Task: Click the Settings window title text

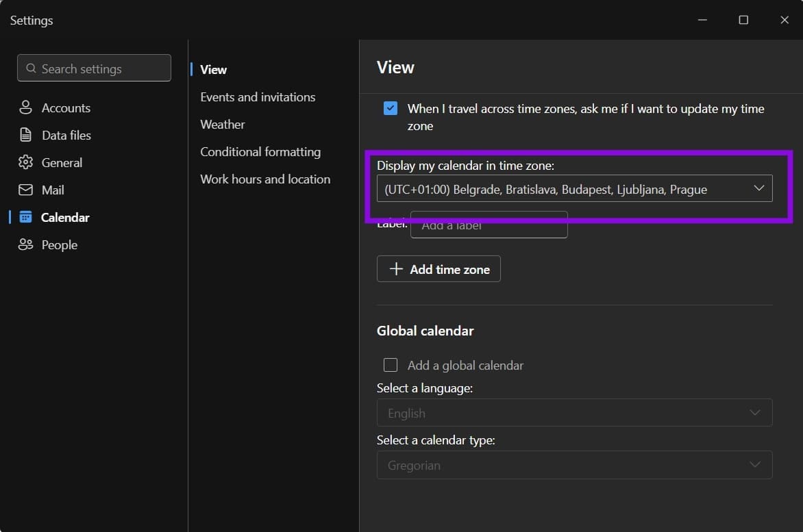Action: 32,21
